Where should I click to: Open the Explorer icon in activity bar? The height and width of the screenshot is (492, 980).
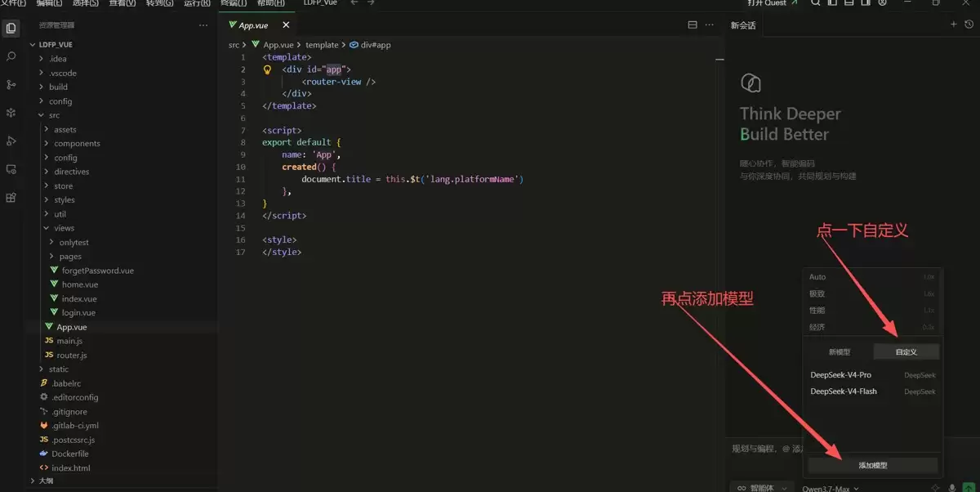point(11,29)
